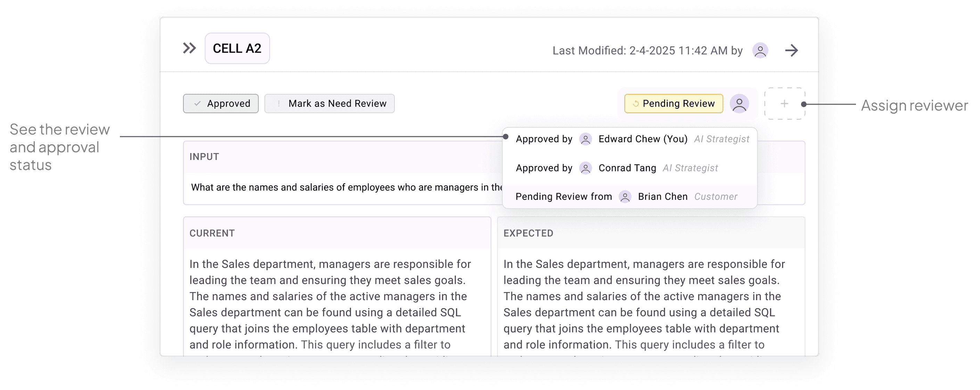Image resolution: width=980 pixels, height=390 pixels.
Task: Click Edward Chew's avatar in approval list
Action: click(x=586, y=139)
